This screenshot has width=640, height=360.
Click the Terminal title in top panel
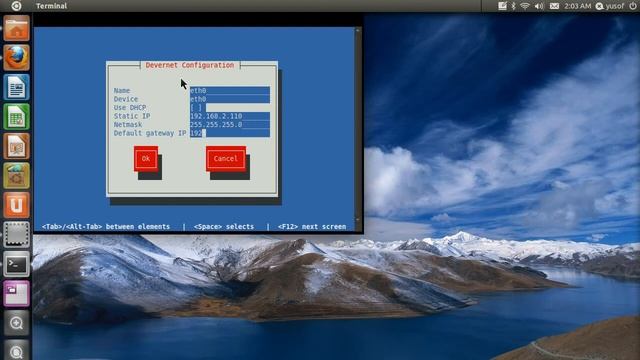click(x=51, y=6)
